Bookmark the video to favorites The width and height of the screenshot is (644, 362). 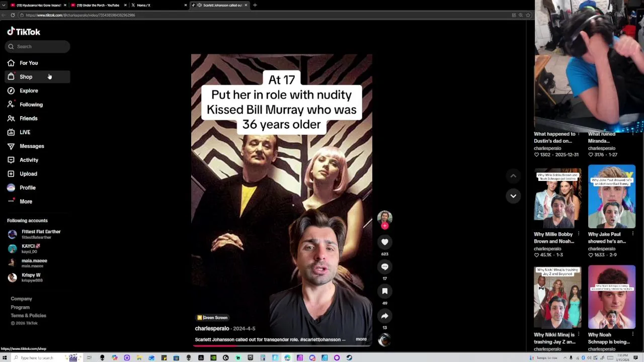tap(384, 291)
